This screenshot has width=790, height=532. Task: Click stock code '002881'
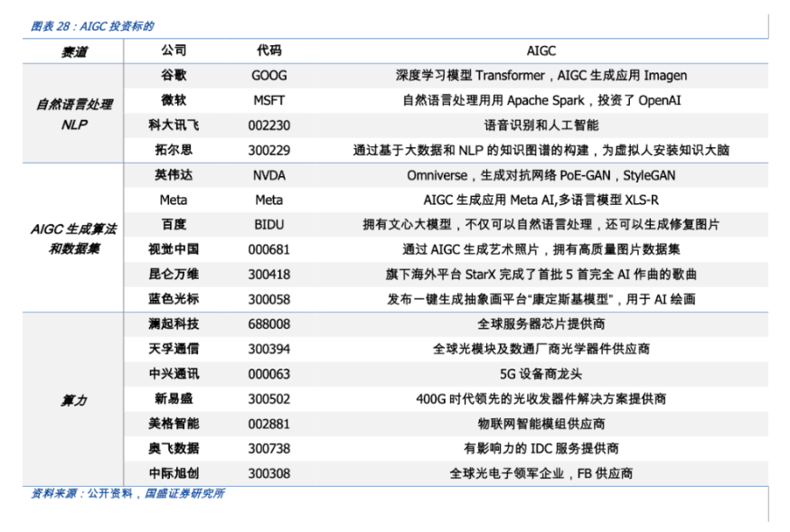click(x=269, y=424)
